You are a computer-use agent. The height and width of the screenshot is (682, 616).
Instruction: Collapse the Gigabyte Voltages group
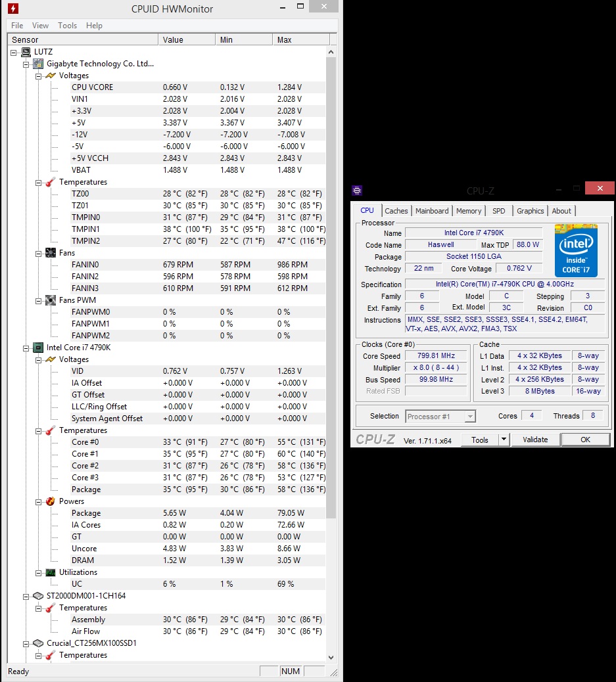click(x=38, y=76)
